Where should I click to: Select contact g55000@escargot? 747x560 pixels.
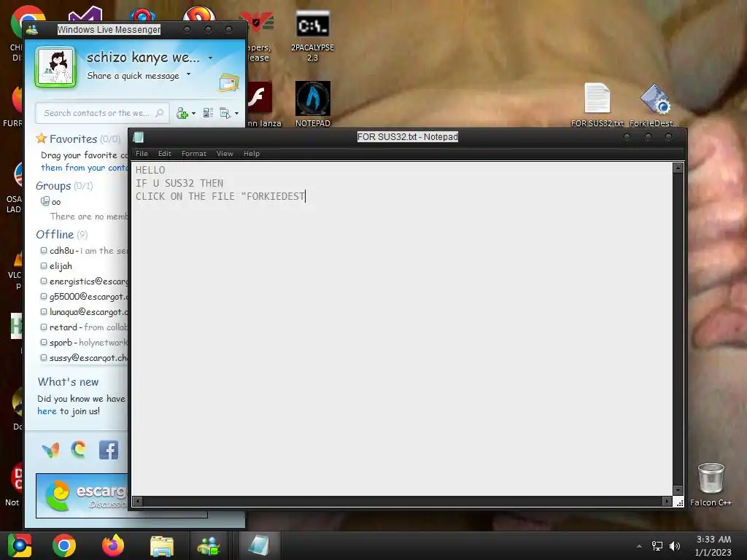pos(84,296)
